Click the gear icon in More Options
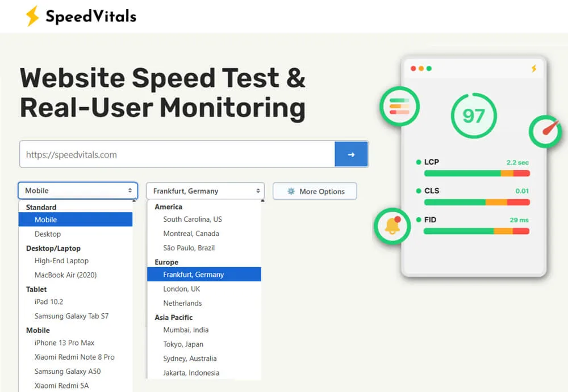568x392 pixels. 291,191
